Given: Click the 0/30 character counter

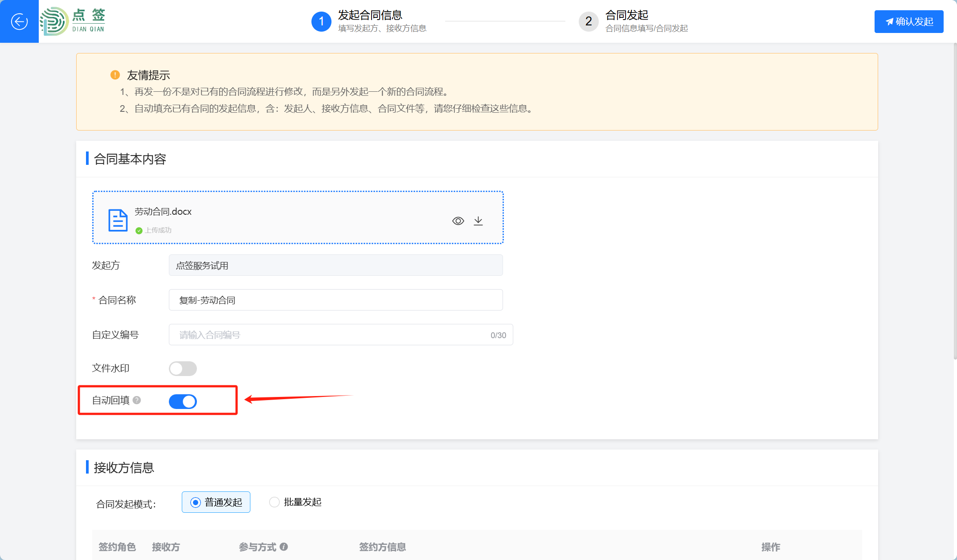Looking at the screenshot, I should pos(498,335).
